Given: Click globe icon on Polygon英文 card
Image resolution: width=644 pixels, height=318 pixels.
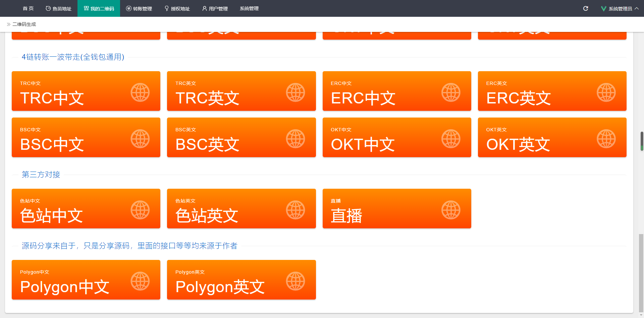Looking at the screenshot, I should [x=296, y=281].
